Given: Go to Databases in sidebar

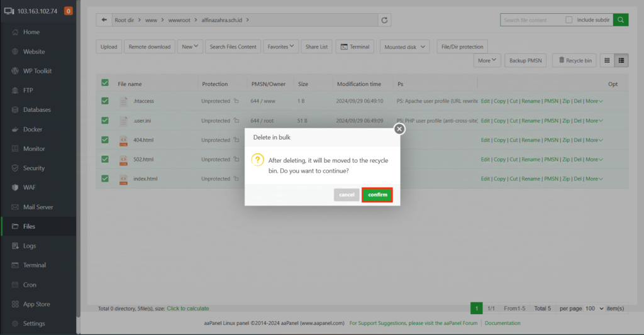Looking at the screenshot, I should tap(36, 110).
